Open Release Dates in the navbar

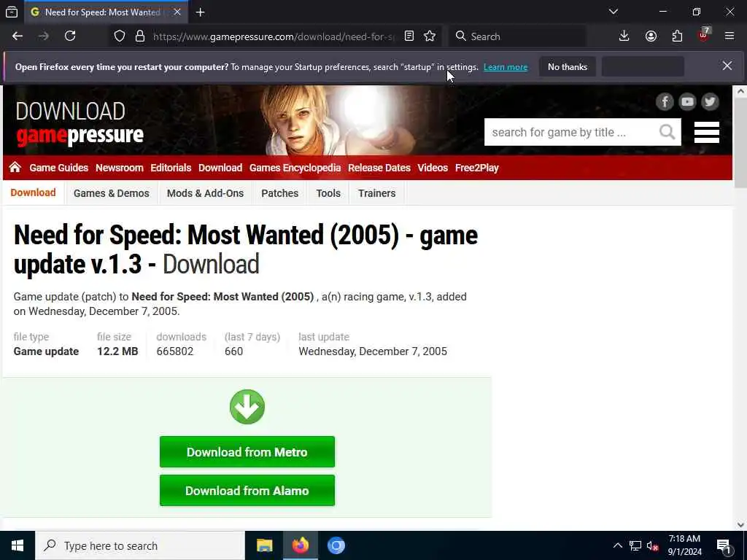tap(379, 168)
